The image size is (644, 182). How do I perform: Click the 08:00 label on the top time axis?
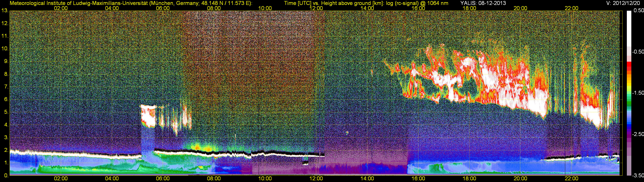(214, 8)
